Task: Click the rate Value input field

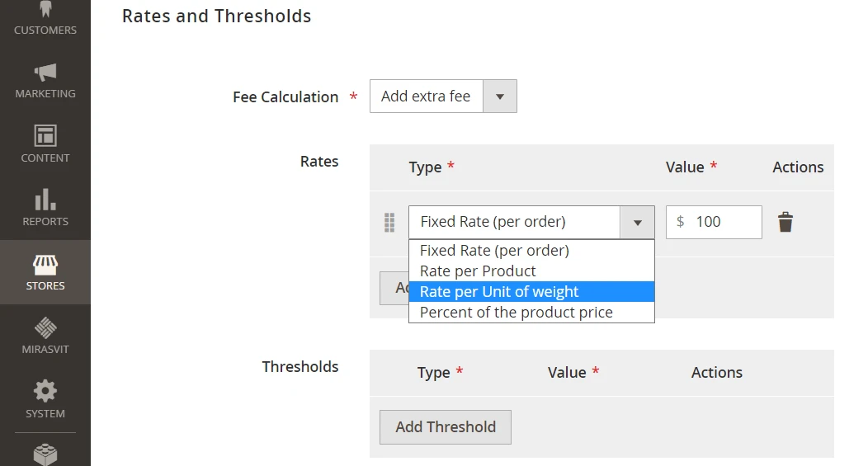Action: (x=724, y=222)
